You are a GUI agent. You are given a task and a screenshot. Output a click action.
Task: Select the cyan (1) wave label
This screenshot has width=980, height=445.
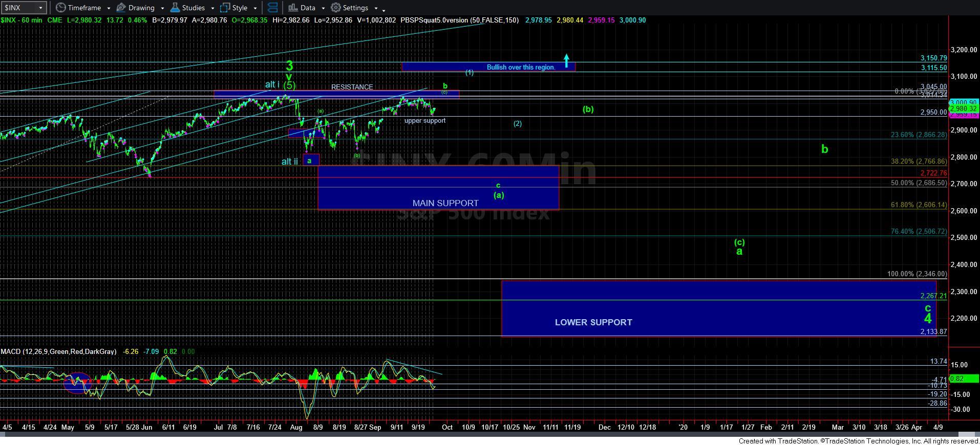click(470, 73)
